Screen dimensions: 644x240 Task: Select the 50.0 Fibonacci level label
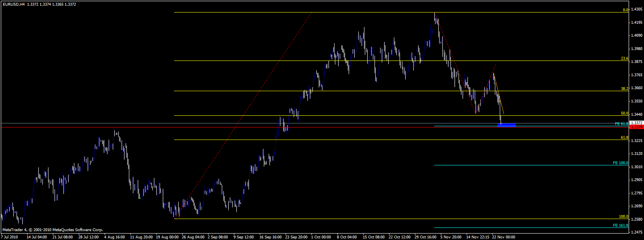(624, 114)
